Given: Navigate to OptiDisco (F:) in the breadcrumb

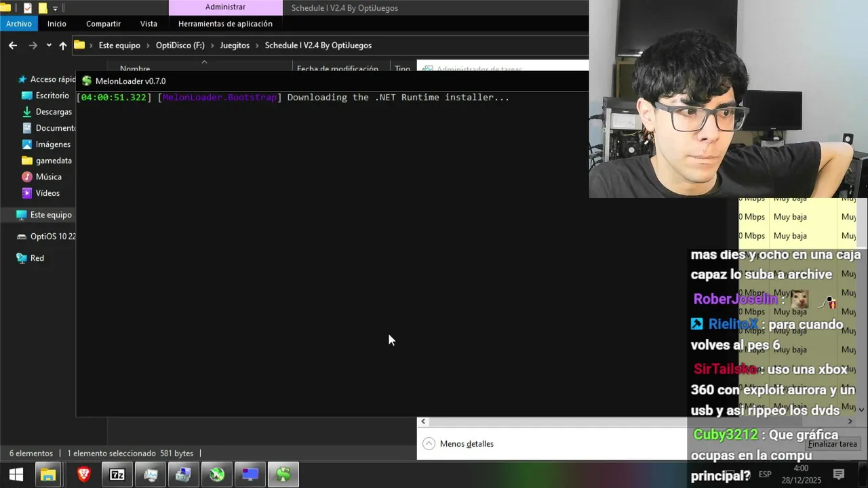Looking at the screenshot, I should (180, 45).
